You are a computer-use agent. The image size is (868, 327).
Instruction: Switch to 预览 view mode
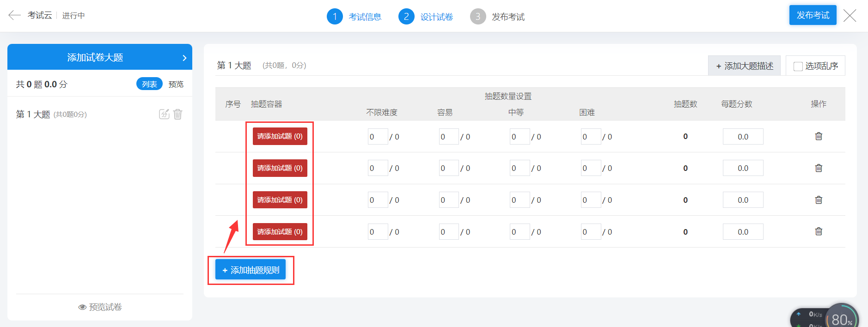click(x=176, y=84)
